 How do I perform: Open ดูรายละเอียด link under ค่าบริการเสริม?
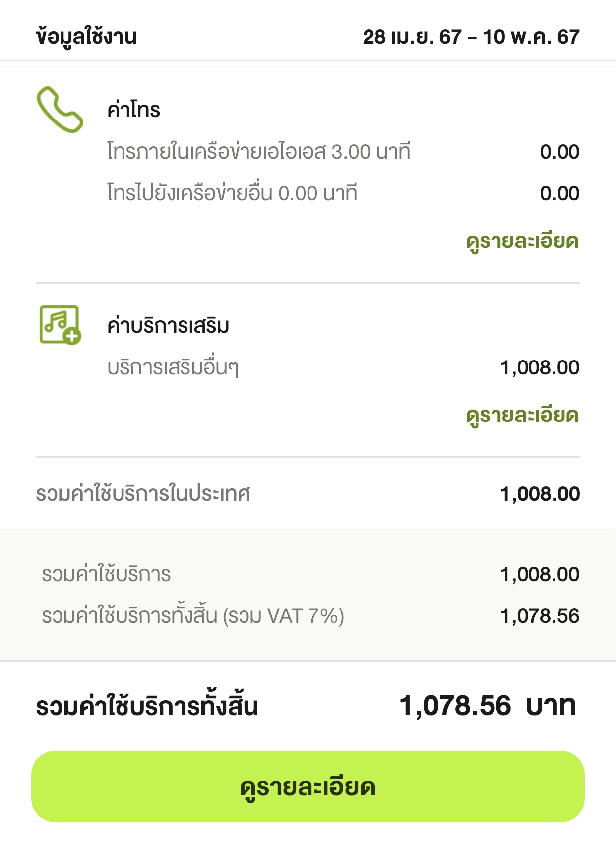(x=522, y=416)
